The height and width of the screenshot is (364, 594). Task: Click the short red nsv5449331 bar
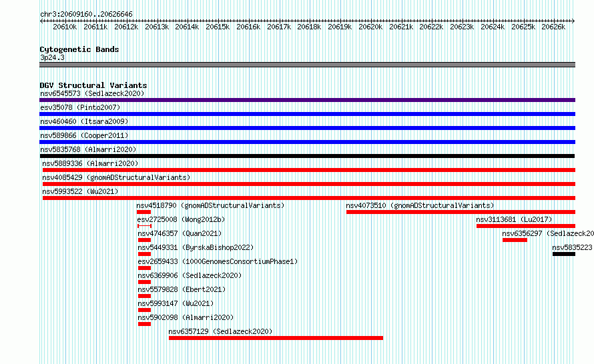tap(144, 254)
